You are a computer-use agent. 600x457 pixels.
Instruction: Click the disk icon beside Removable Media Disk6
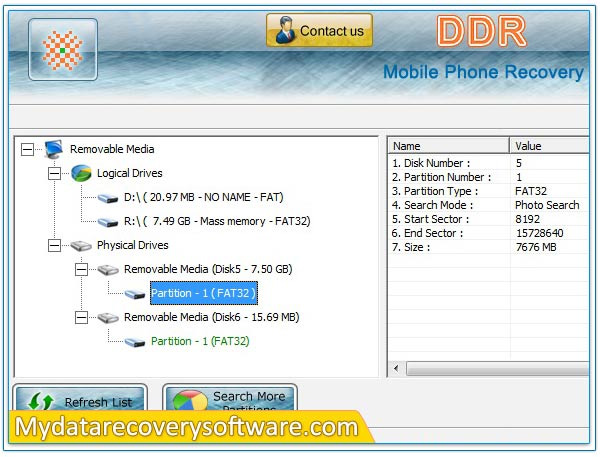point(108,317)
